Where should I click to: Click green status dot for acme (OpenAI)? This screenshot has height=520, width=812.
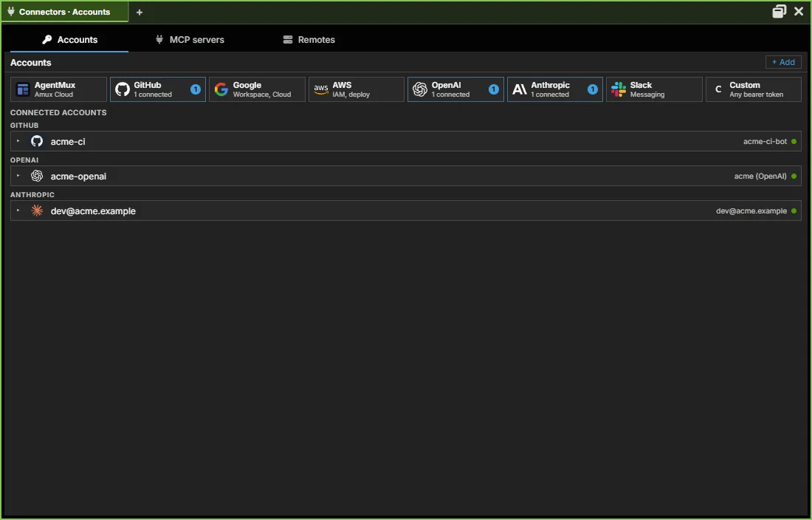(x=794, y=176)
